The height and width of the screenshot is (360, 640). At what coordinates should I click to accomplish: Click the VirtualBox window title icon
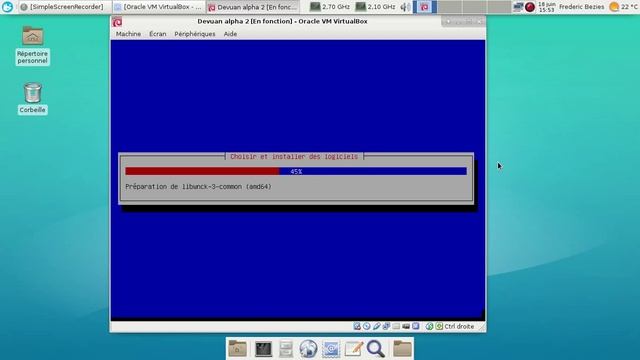(x=117, y=22)
